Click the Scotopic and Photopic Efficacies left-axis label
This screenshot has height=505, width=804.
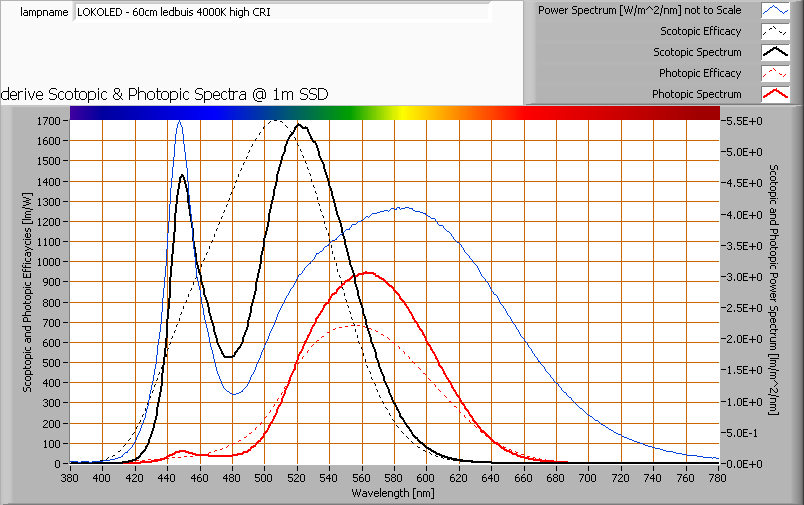27,290
